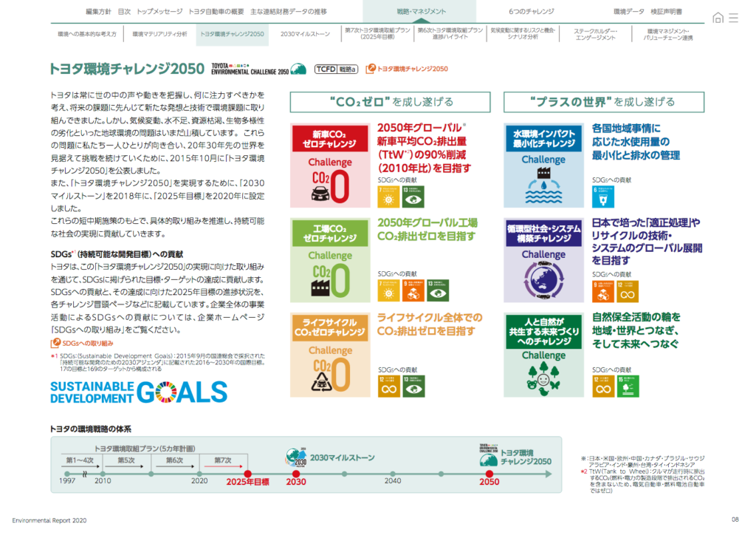Click the TCFD 戦略a badge
Image resolution: width=756 pixels, height=535 pixels.
point(336,69)
